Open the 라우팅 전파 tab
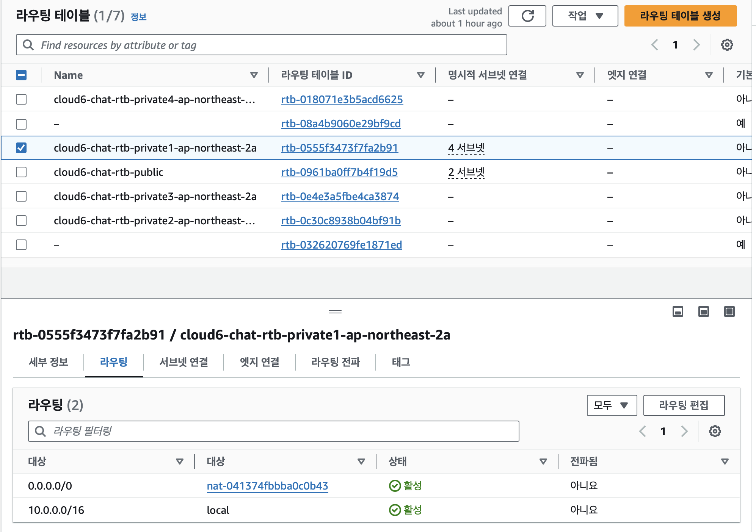 coord(335,362)
